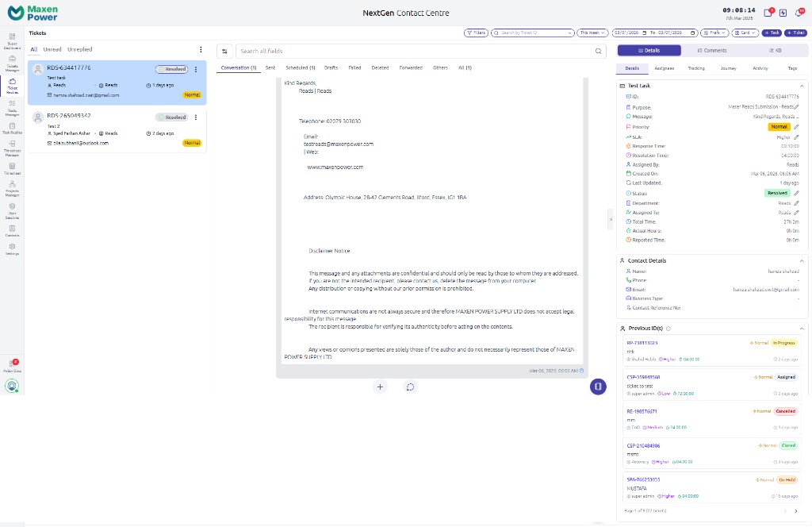
Task: Open Settings from the left sidebar
Action: coord(12,248)
